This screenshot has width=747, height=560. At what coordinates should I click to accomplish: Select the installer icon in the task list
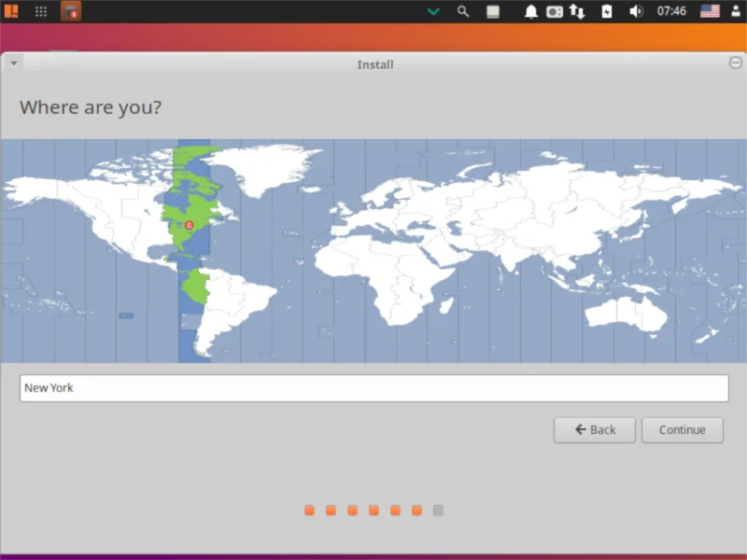(x=71, y=11)
